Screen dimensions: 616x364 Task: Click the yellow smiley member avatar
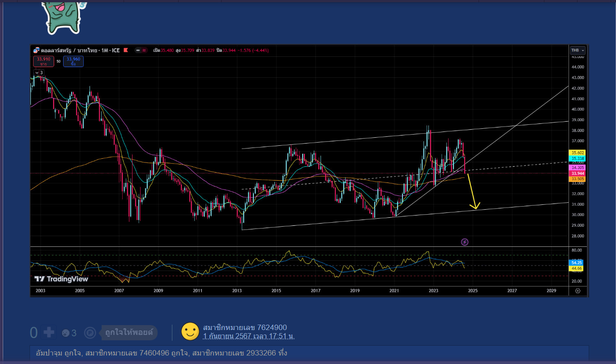190,331
